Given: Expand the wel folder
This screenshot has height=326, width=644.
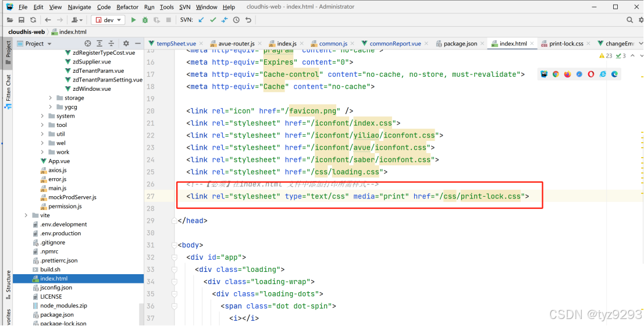Looking at the screenshot, I should coord(42,143).
